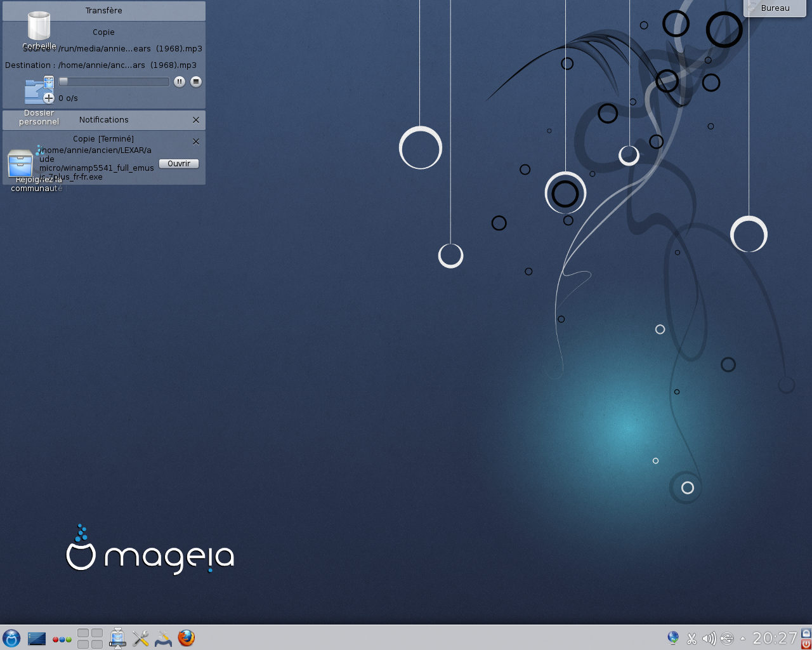Click the '0 o/s' transfer speed text
Screen dimensions: 812x650
coord(68,98)
